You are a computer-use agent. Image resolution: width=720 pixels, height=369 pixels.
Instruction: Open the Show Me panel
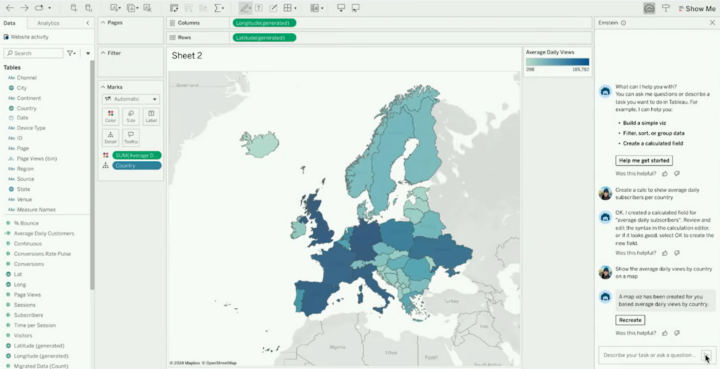(697, 8)
